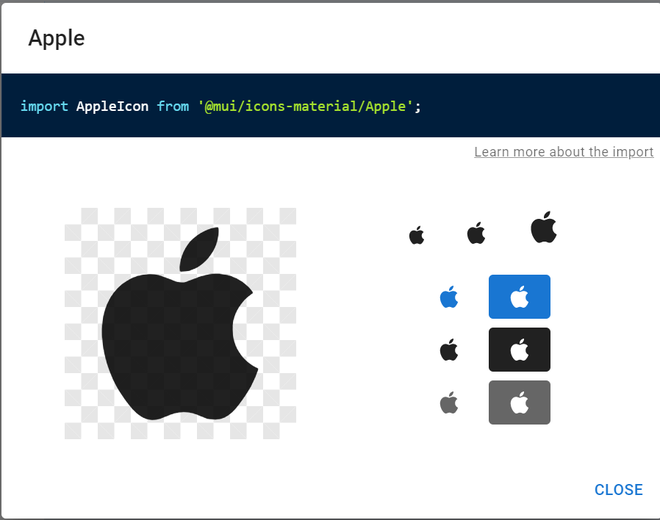This screenshot has height=520, width=660.
Task: Click the '@mui/icons-material/Apple' import path string
Action: point(306,106)
